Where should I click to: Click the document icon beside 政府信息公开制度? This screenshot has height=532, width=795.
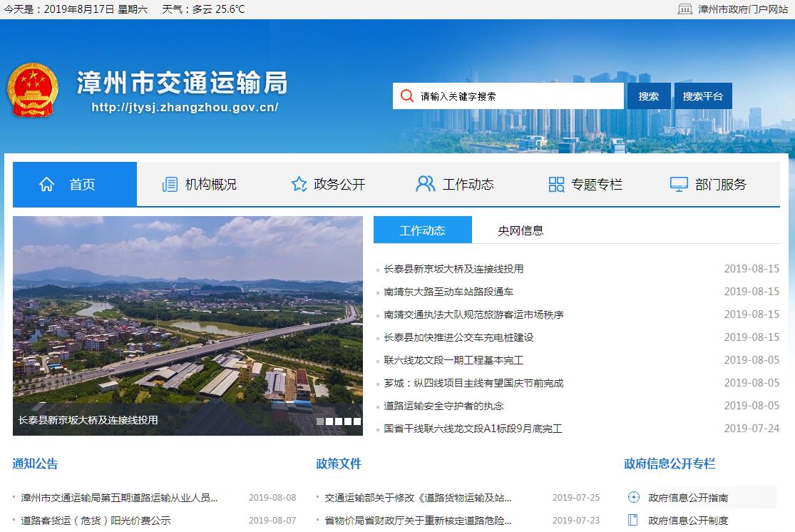pos(632,520)
